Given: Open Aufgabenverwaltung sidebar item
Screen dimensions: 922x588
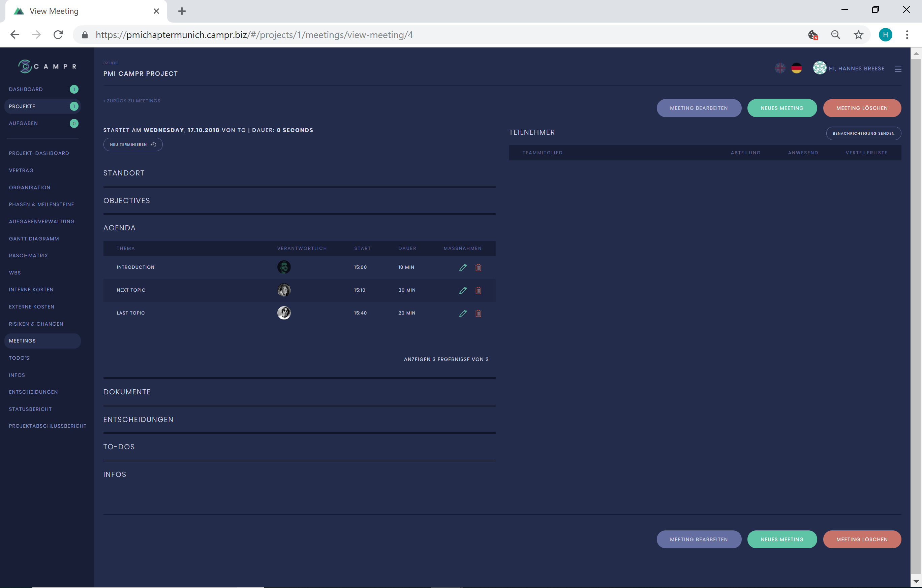Looking at the screenshot, I should pos(42,222).
